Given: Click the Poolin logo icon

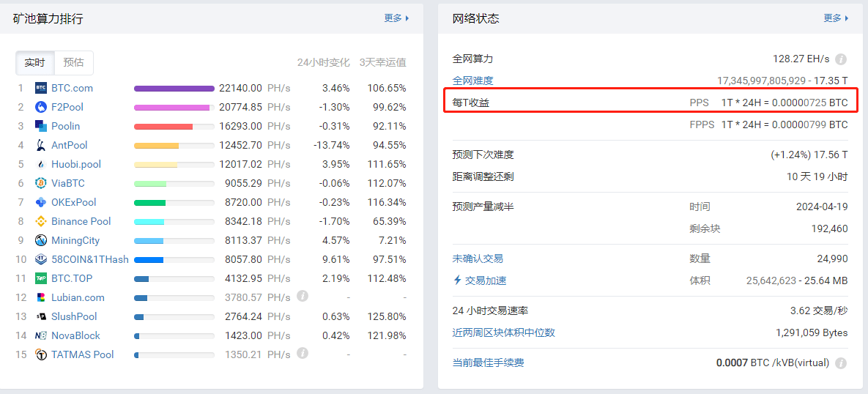Looking at the screenshot, I should click(41, 126).
